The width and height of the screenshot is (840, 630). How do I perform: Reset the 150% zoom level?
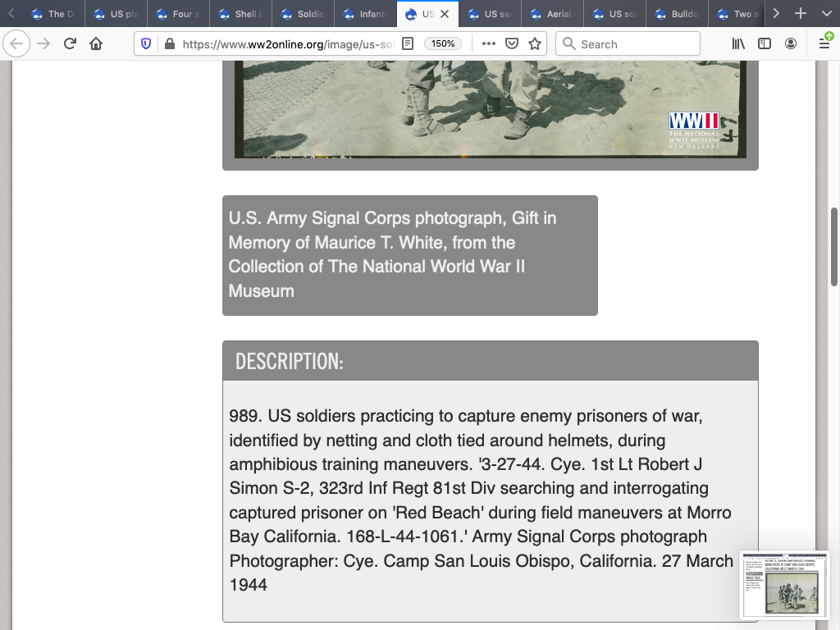coord(443,44)
